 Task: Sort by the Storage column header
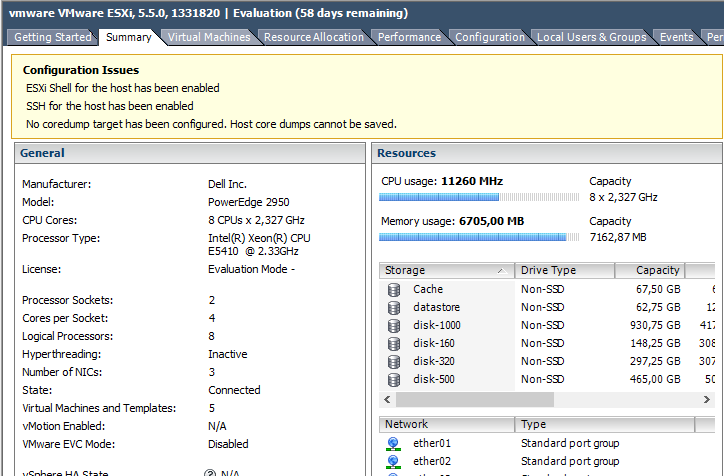pyautogui.click(x=446, y=270)
